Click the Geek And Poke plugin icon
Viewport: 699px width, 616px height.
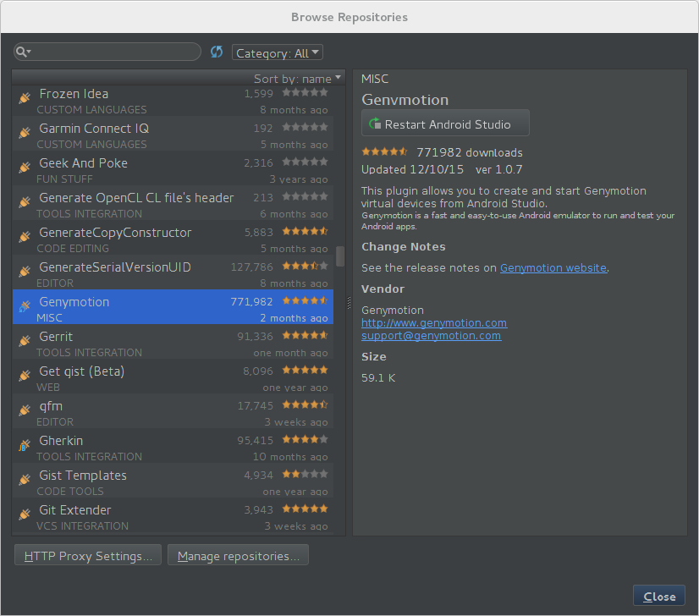pos(25,167)
